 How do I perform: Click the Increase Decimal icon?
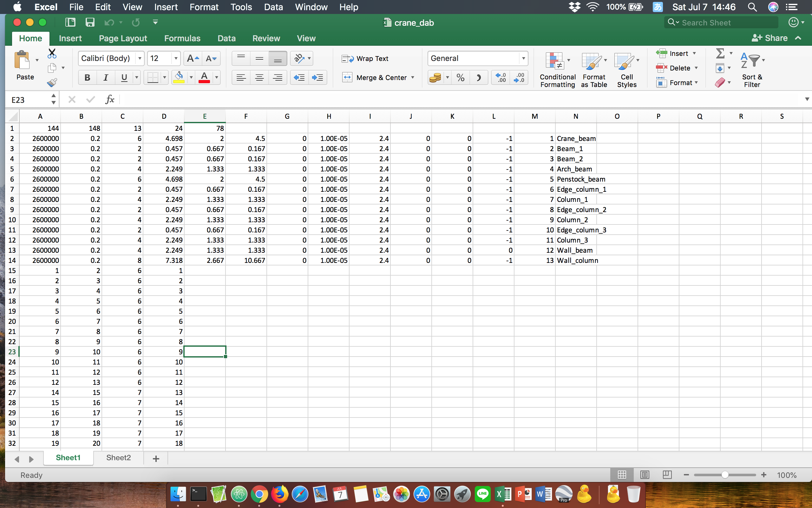pos(501,77)
